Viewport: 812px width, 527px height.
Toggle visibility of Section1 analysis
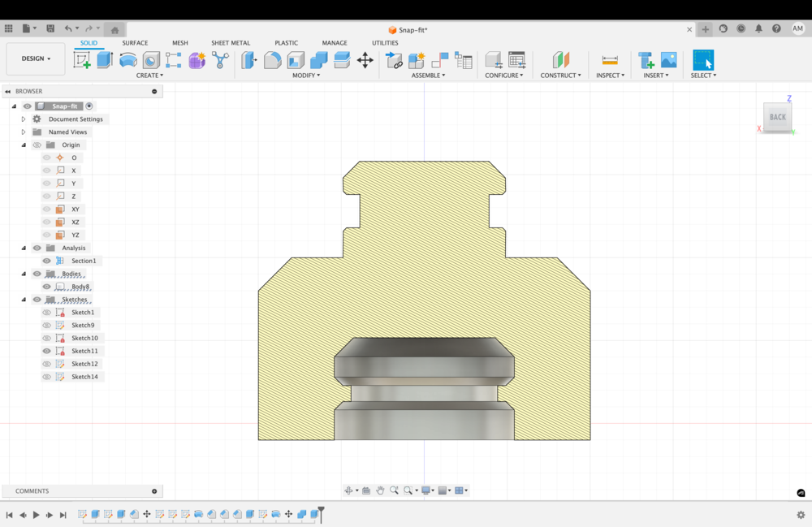point(46,261)
